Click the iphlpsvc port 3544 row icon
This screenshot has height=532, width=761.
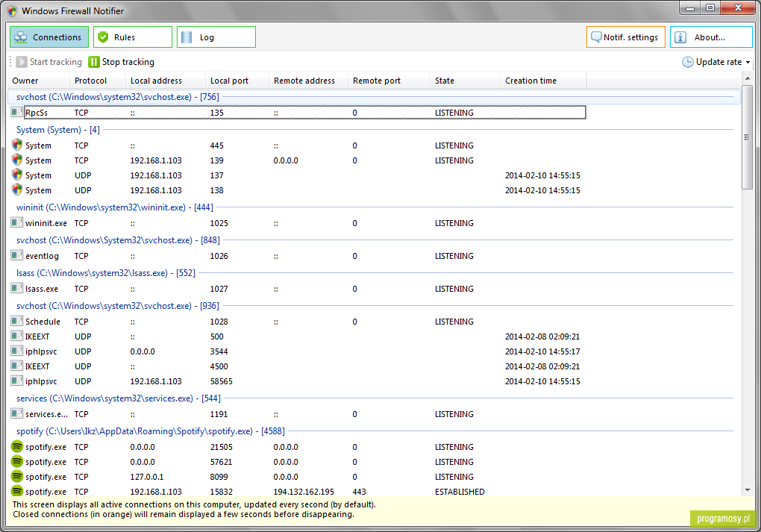[x=17, y=351]
